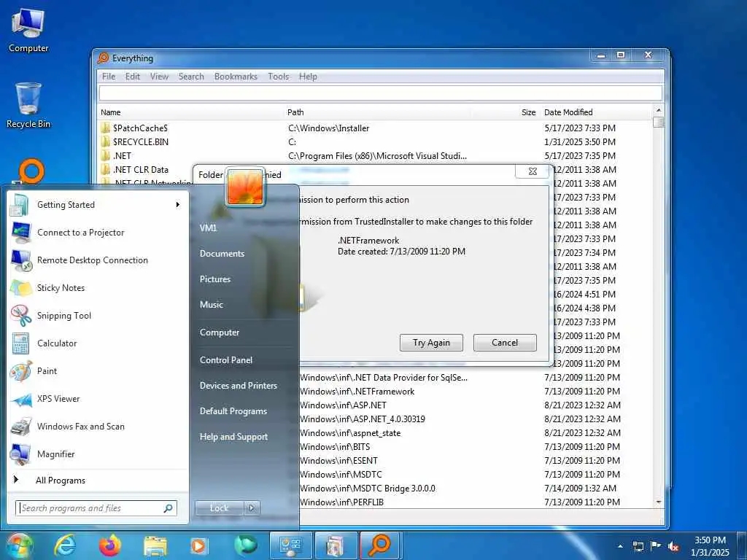Expand All Programs list
The width and height of the screenshot is (747, 560).
97,481
